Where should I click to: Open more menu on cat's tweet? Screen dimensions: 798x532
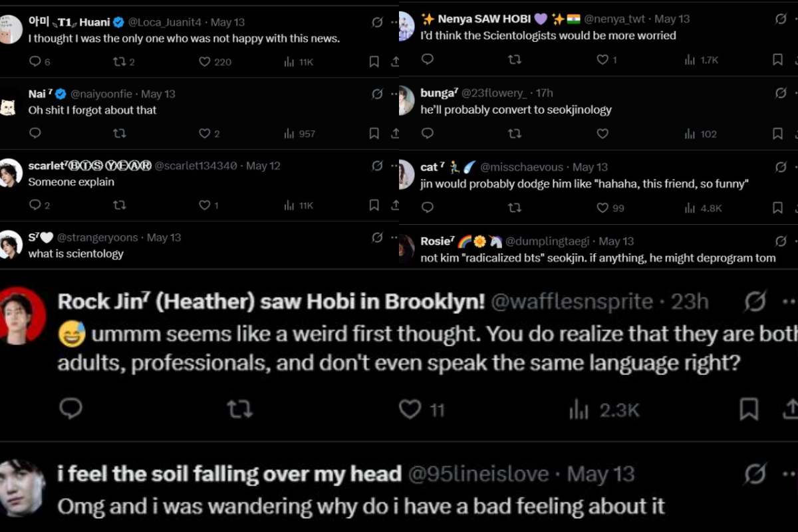[795, 167]
